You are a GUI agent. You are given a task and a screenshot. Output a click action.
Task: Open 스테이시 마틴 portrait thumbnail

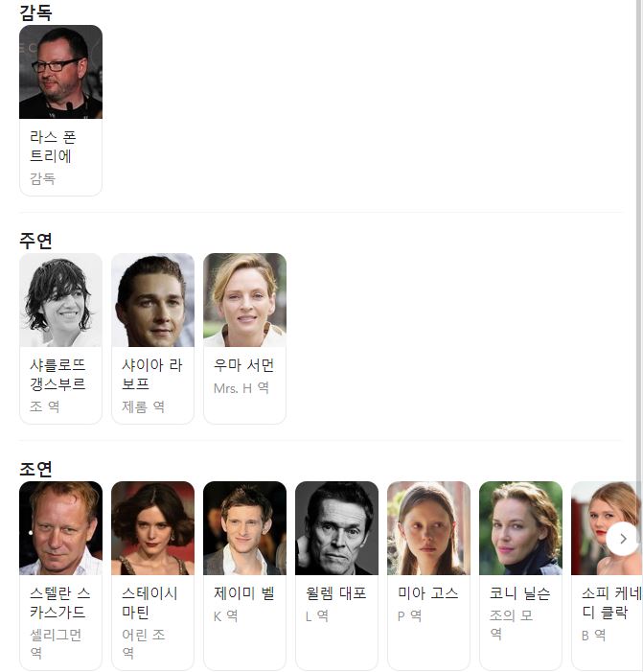[x=153, y=528]
